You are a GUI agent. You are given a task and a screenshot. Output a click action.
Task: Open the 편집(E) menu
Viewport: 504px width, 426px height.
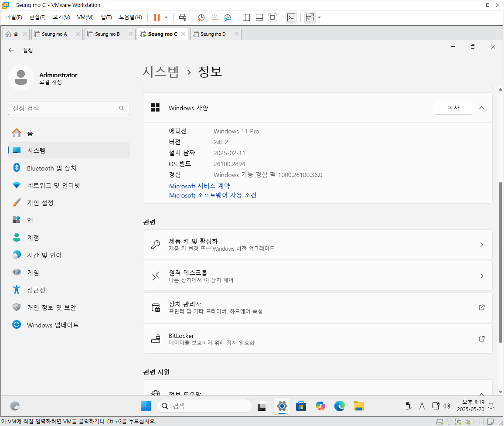pos(37,17)
